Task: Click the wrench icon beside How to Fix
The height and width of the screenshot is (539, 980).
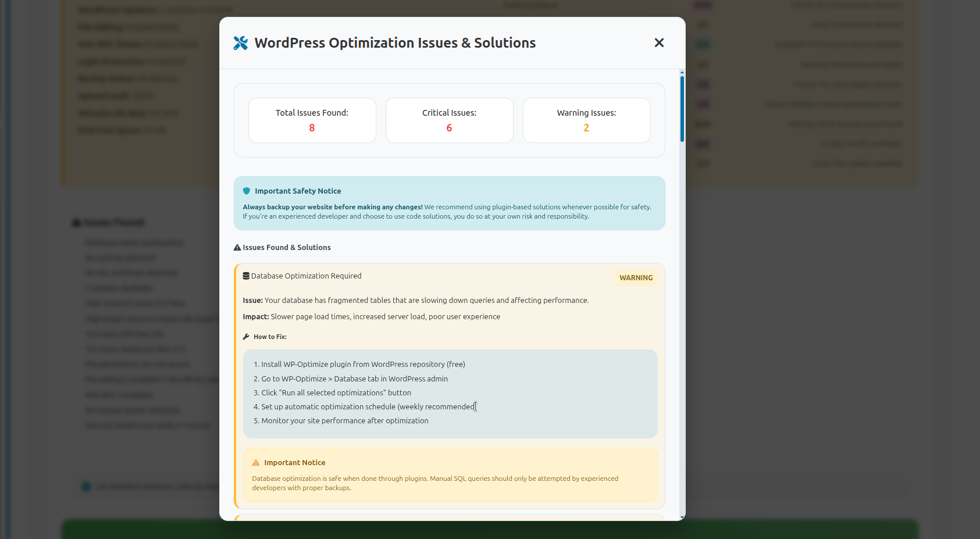Action: pos(246,337)
